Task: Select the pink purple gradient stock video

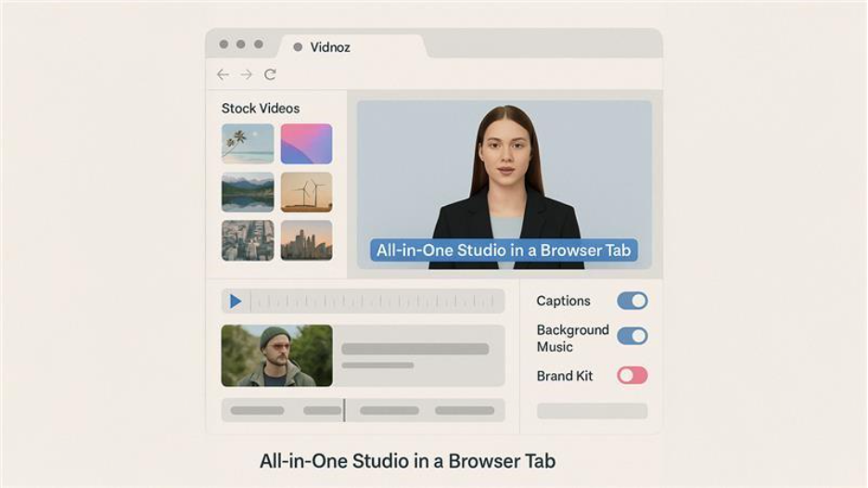Action: pos(306,144)
